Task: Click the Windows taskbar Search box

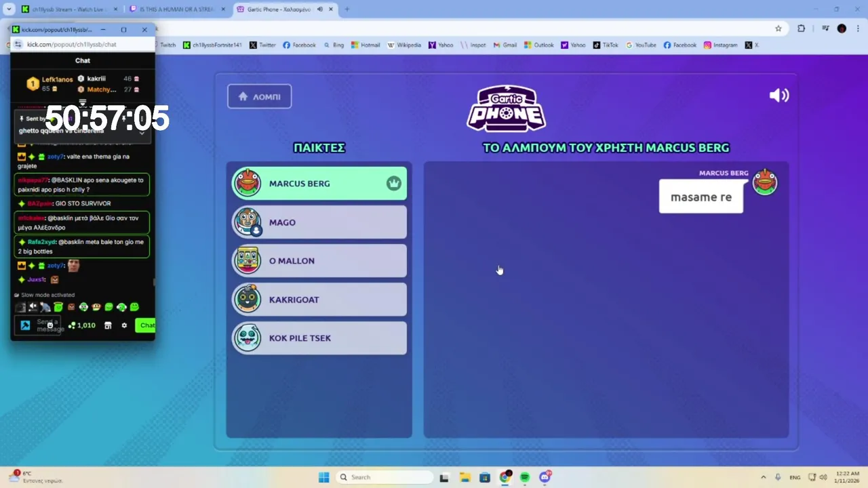Action: tap(384, 477)
